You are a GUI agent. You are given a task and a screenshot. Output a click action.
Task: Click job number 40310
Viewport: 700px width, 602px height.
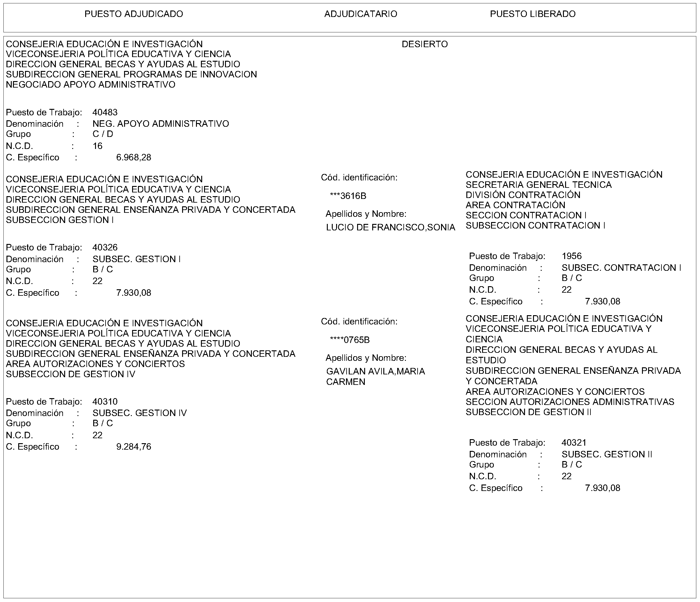pyautogui.click(x=105, y=402)
